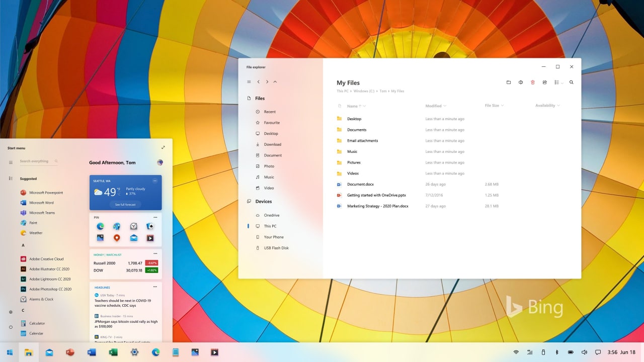
Task: Launch Paint from the Start menu
Action: click(29, 223)
